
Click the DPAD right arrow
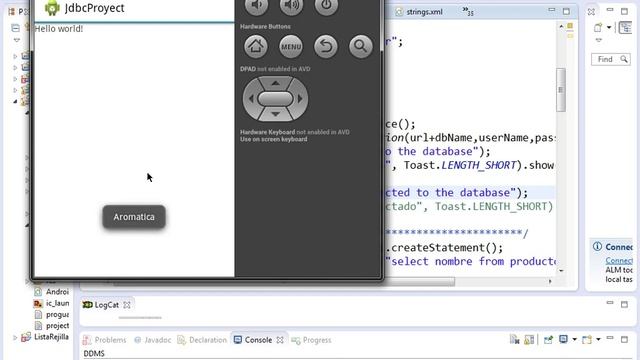300,98
